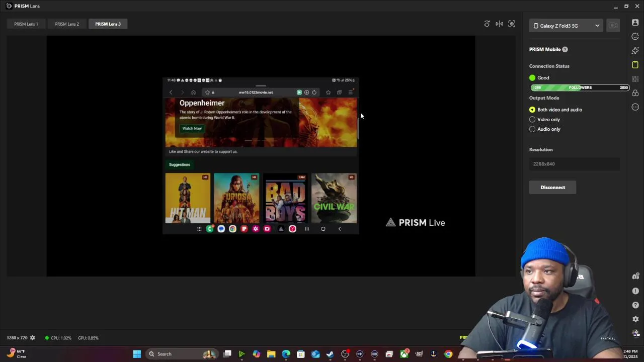Open File Explorer from taskbar
The height and width of the screenshot is (362, 644).
pos(271,354)
